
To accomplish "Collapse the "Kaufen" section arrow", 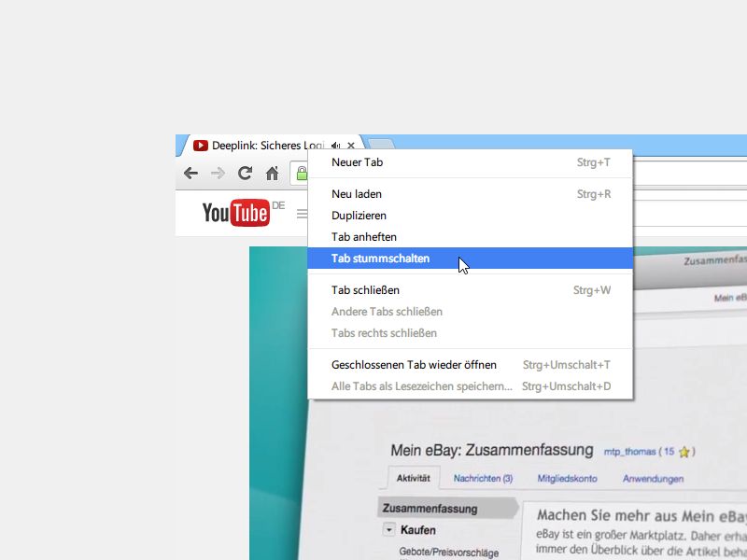I will coord(389,530).
